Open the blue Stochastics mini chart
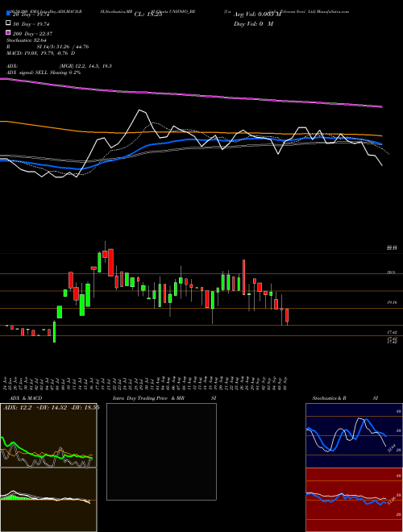Screen dimensions: 403x532 354,435
